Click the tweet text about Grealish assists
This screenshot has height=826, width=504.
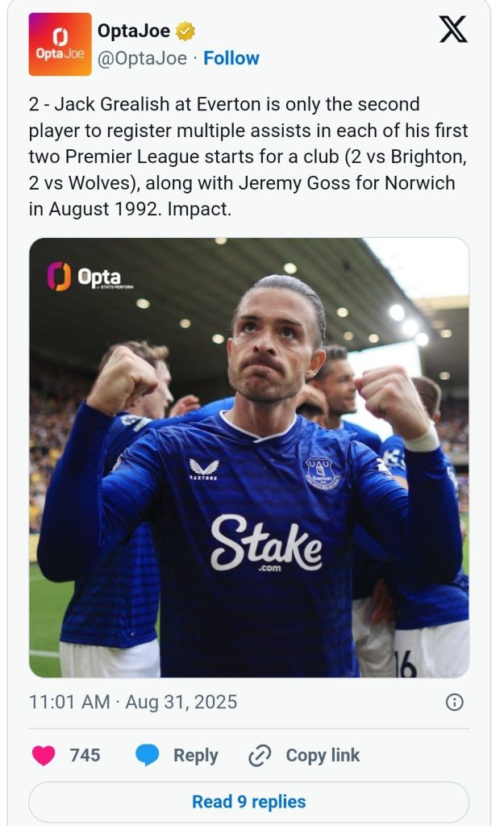248,156
